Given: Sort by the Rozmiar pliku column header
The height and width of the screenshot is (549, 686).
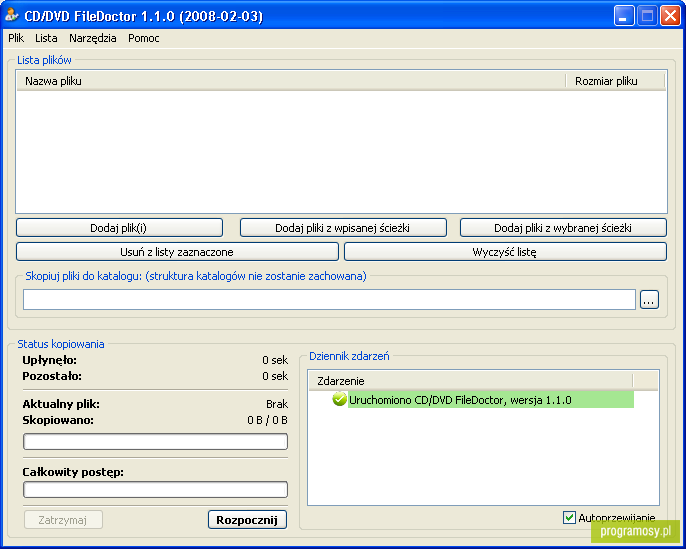Looking at the screenshot, I should pyautogui.click(x=615, y=81).
